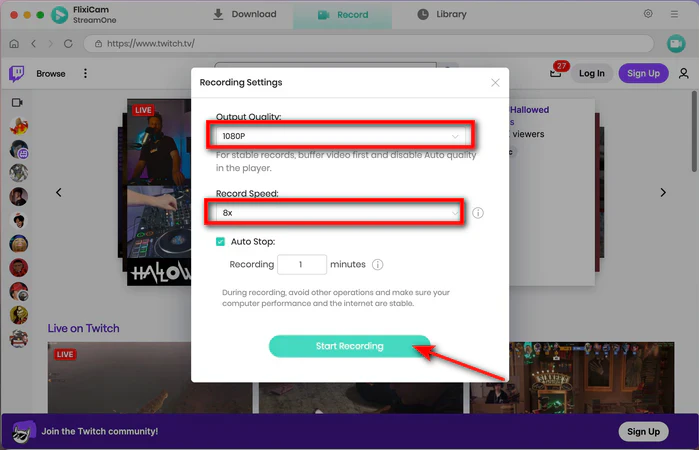Click Start Recording button
The width and height of the screenshot is (699, 450).
pos(350,346)
